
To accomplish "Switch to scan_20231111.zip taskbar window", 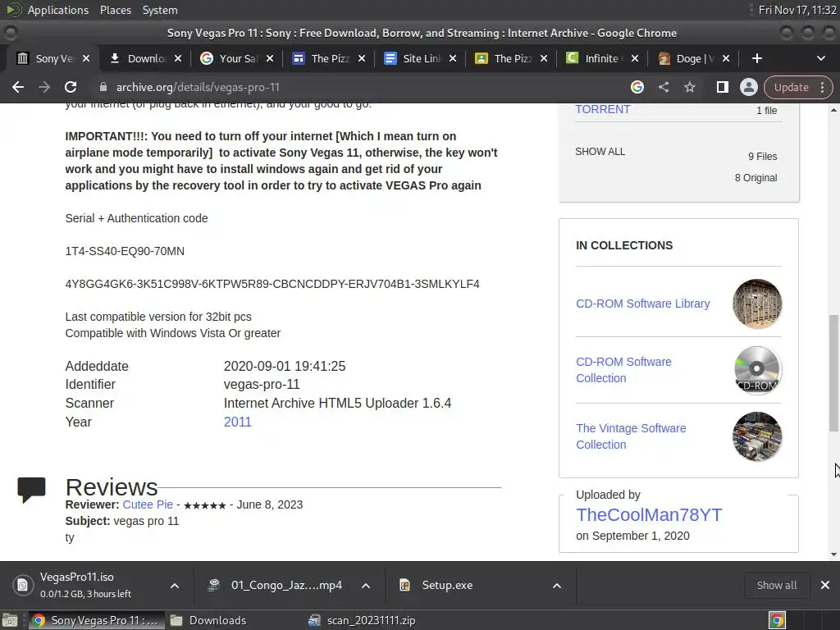I will [362, 620].
